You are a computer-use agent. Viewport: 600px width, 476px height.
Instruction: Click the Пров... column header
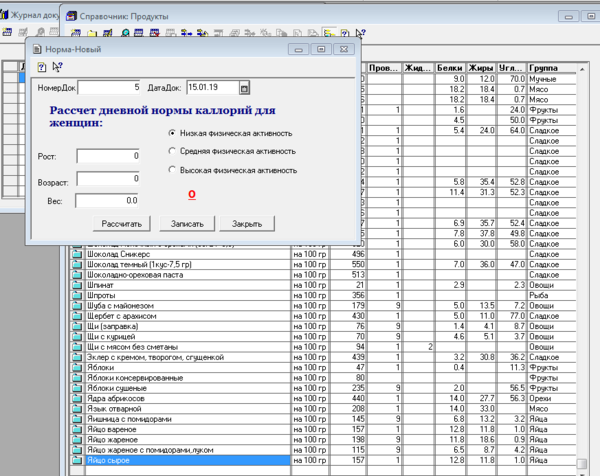point(384,68)
